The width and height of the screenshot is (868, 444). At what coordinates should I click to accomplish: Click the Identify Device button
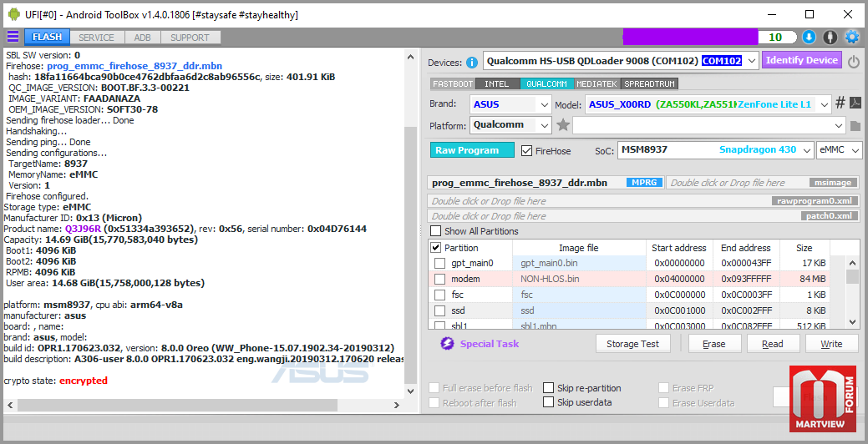tap(802, 60)
